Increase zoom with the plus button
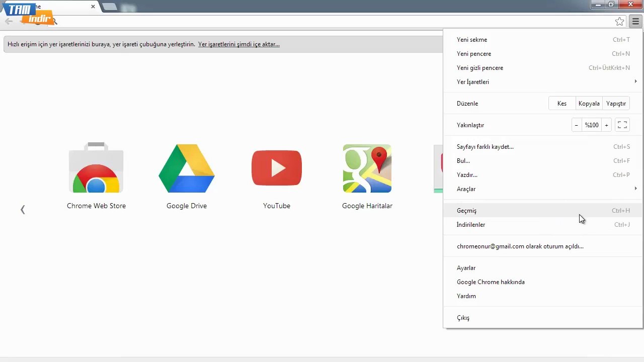The height and width of the screenshot is (362, 644). (607, 125)
